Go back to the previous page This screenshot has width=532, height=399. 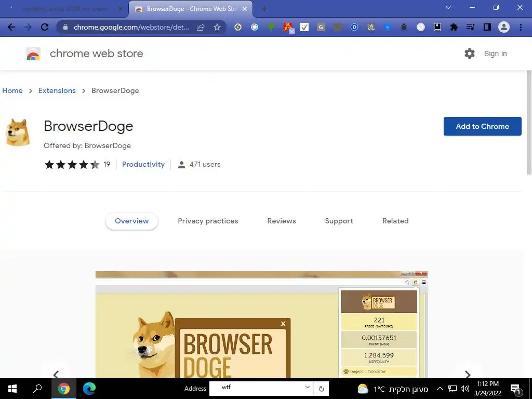[x=11, y=27]
